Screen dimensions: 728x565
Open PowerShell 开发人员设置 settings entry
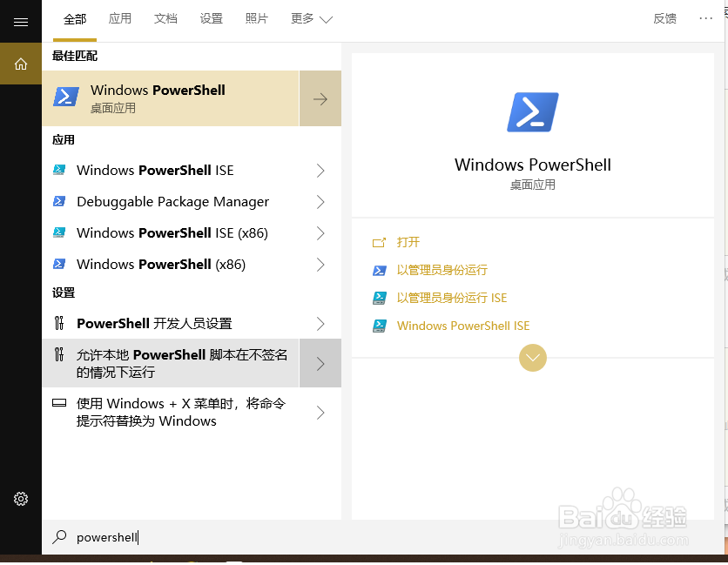pos(151,323)
